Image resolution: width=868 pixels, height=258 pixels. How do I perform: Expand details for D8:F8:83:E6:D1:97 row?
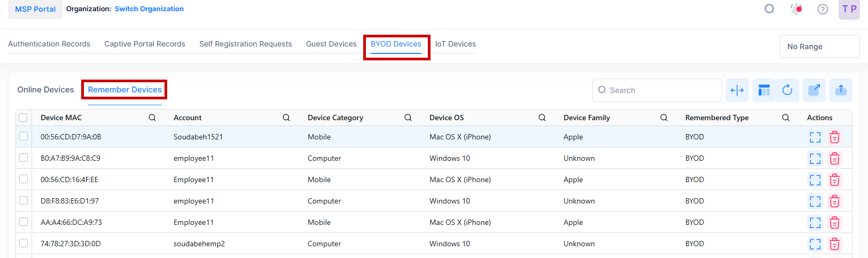pyautogui.click(x=815, y=201)
